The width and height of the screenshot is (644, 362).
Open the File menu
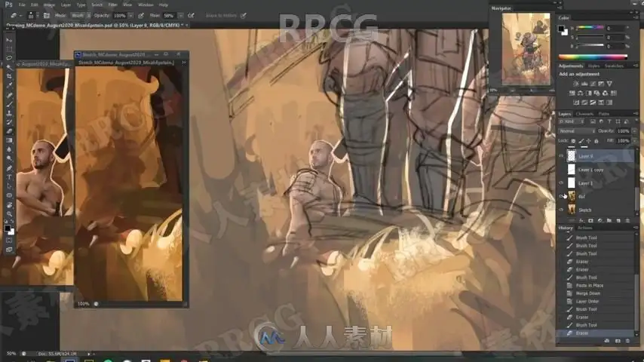coord(22,5)
